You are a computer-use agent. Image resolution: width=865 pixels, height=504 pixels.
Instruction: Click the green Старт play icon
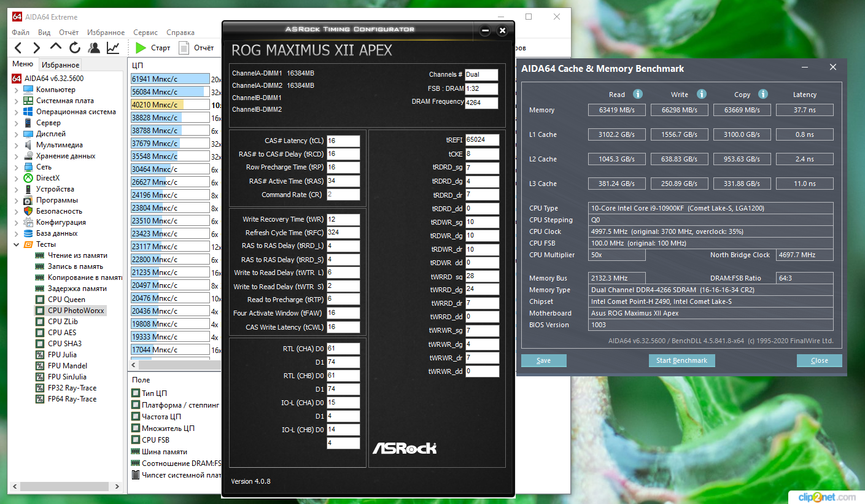141,48
